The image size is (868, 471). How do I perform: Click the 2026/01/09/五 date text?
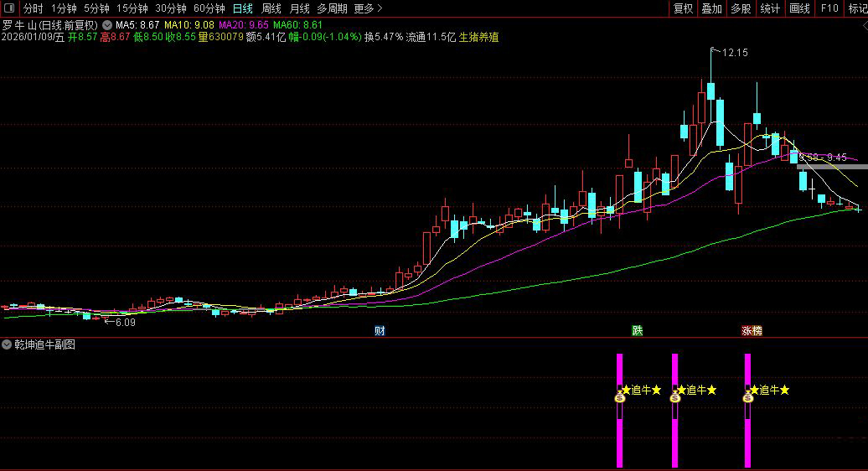point(34,37)
